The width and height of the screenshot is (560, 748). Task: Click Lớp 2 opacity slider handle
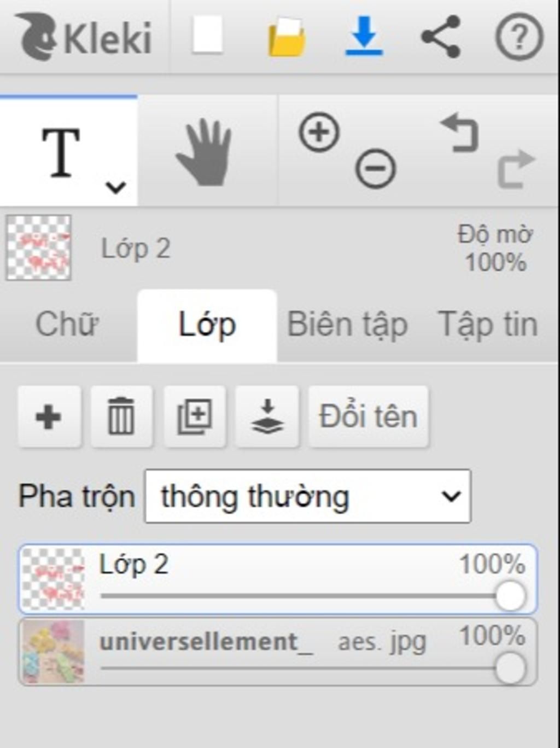(x=510, y=596)
